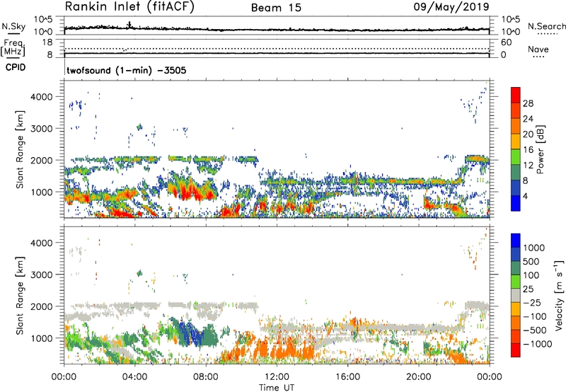Click the "18" frequency axis tick
Viewport: 566px width, 392px height.
tap(47, 42)
